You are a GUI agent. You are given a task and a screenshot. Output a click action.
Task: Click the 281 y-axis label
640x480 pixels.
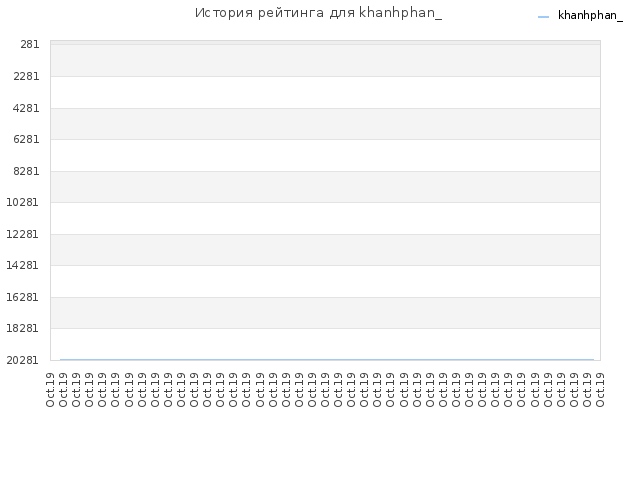[30, 44]
